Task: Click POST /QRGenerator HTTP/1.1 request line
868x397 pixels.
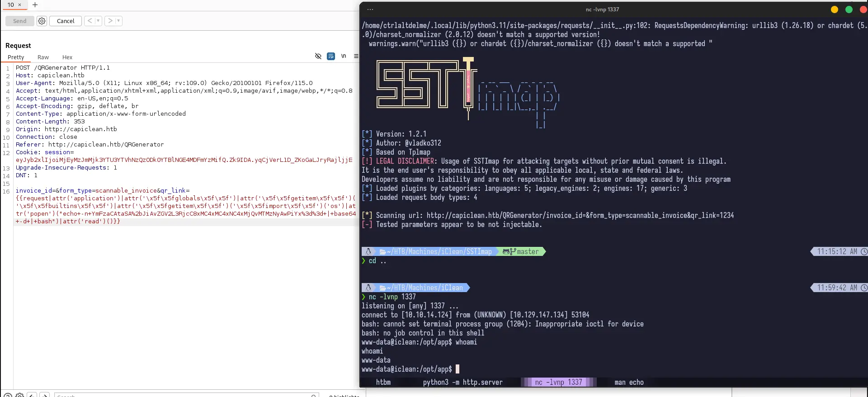Action: coord(63,68)
